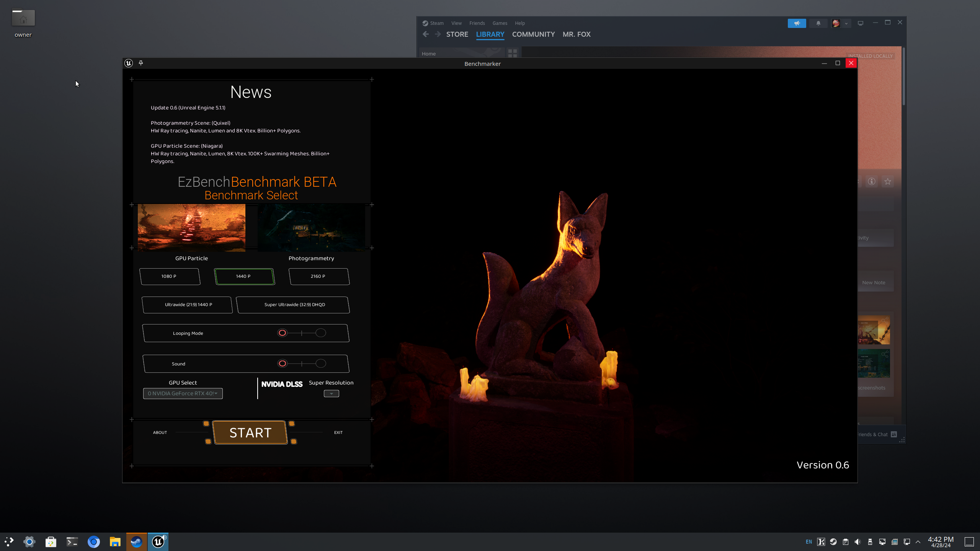Click New Note in Steam window

coord(874,283)
